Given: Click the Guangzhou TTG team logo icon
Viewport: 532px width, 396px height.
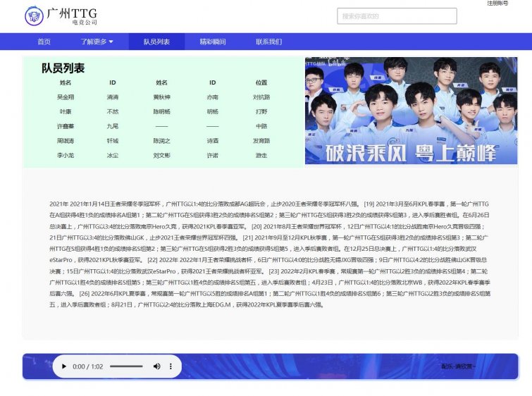Looking at the screenshot, I should [x=34, y=16].
